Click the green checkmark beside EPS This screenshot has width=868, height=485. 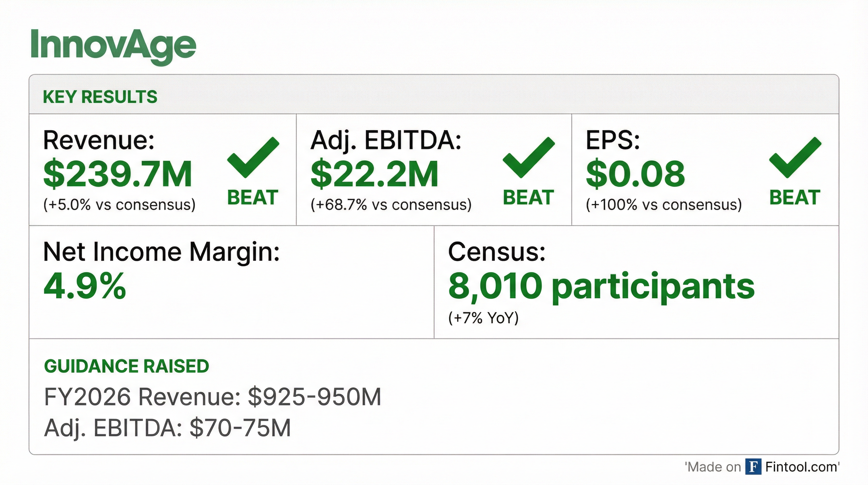coord(795,158)
